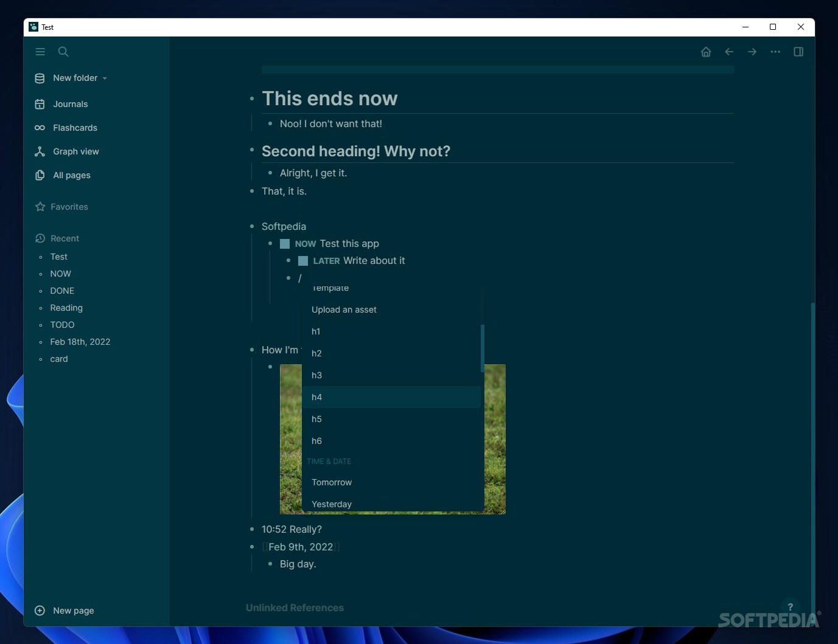Click the New folder graph database icon
The image size is (838, 644).
(x=40, y=78)
